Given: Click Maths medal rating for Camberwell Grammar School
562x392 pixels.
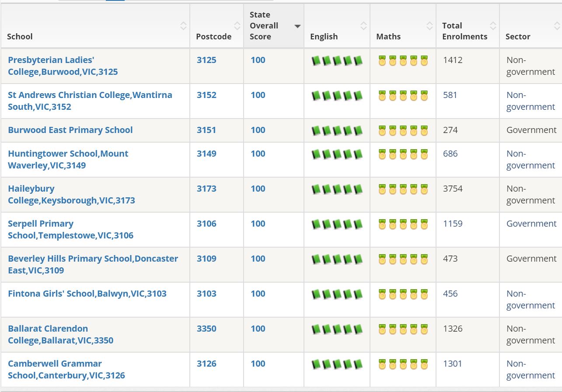Looking at the screenshot, I should pyautogui.click(x=403, y=364).
